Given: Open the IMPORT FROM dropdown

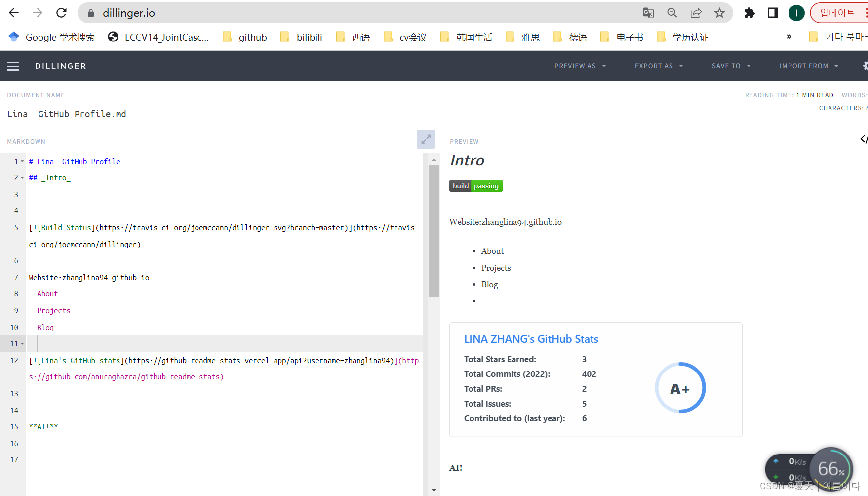Looking at the screenshot, I should coord(809,66).
